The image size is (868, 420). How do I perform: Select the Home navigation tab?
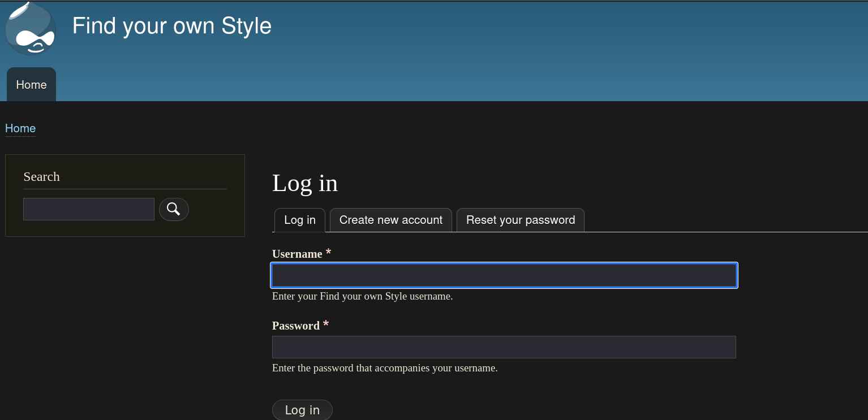tap(31, 84)
